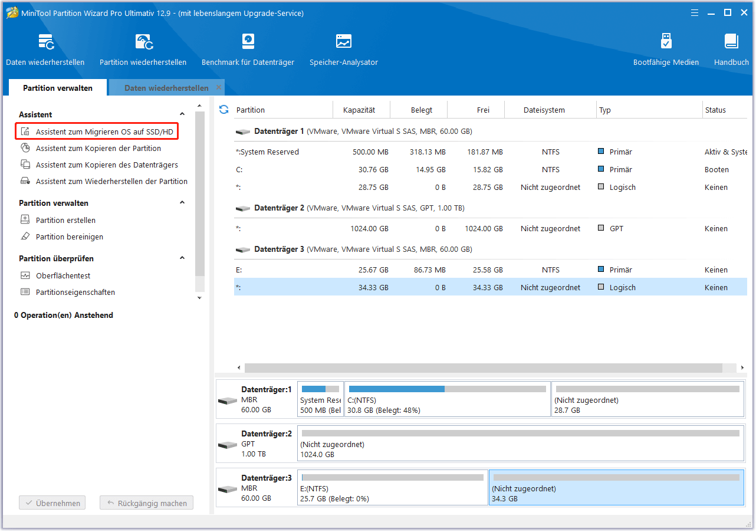Click the sidebar vertical scrollbar
756x532 pixels.
tap(200, 193)
